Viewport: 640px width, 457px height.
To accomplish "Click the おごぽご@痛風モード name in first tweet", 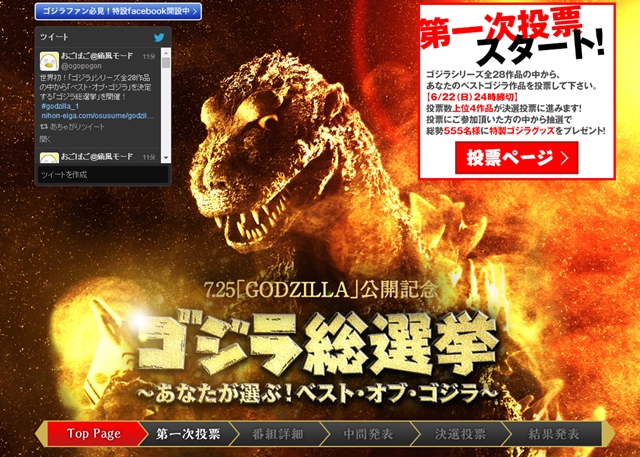I will 97,55.
